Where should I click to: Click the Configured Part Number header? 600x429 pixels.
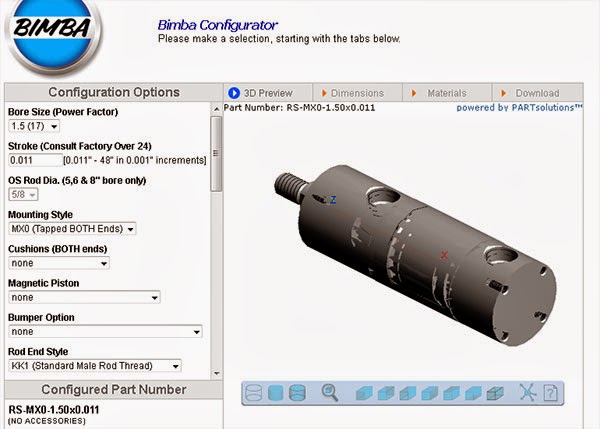[x=114, y=390]
